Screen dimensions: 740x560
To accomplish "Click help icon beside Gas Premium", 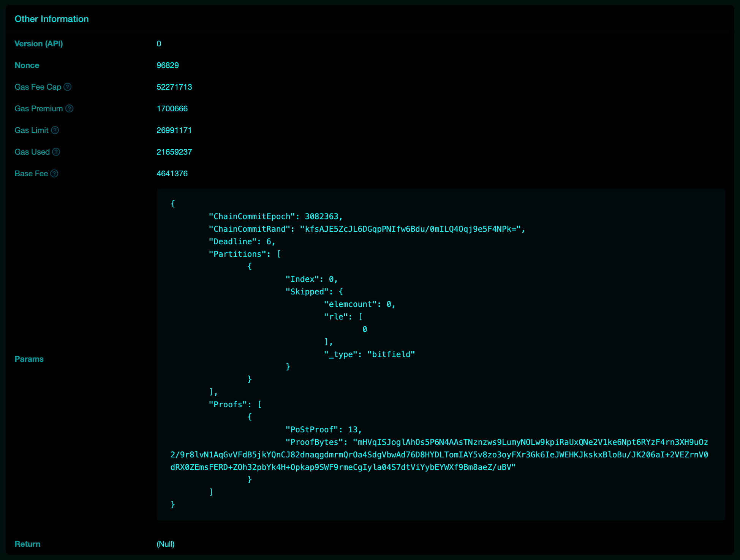I will point(69,109).
